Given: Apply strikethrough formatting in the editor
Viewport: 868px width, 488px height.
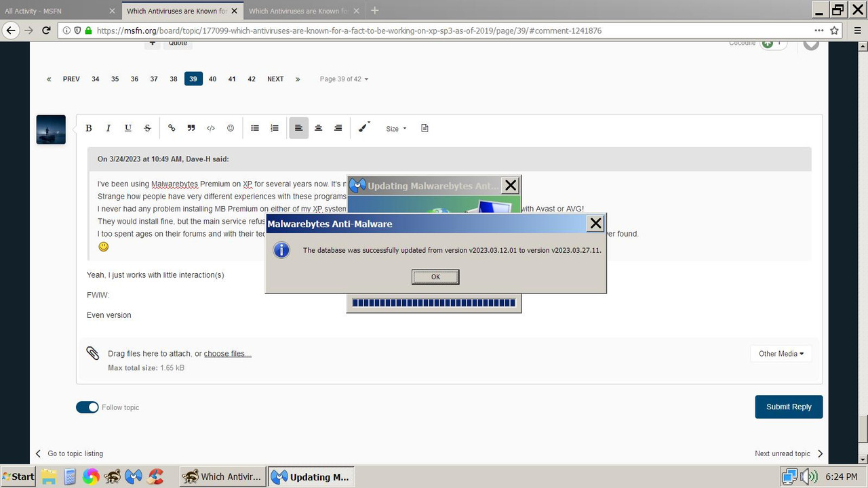Looking at the screenshot, I should (x=147, y=128).
